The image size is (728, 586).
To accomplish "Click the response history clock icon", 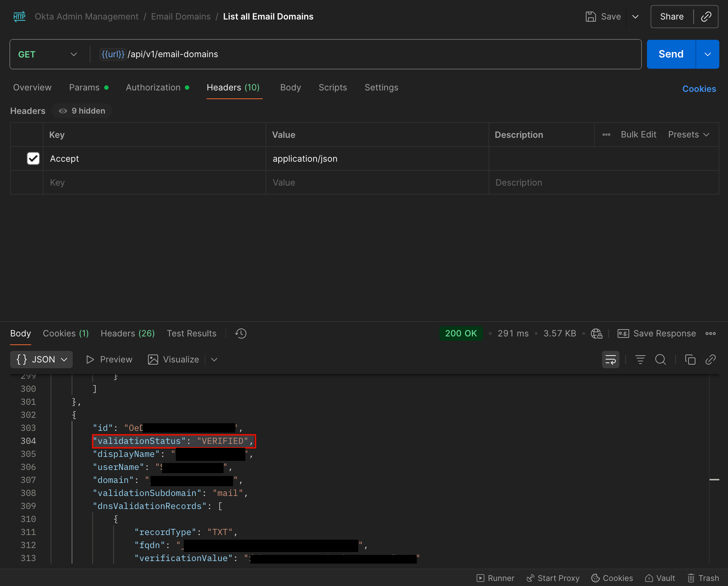I will (x=241, y=334).
